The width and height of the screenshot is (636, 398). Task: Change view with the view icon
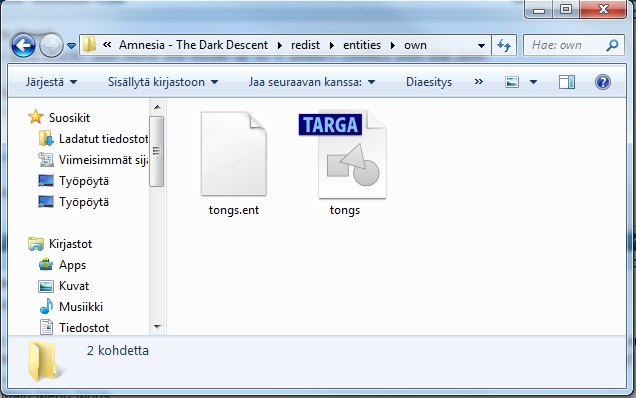tap(512, 82)
